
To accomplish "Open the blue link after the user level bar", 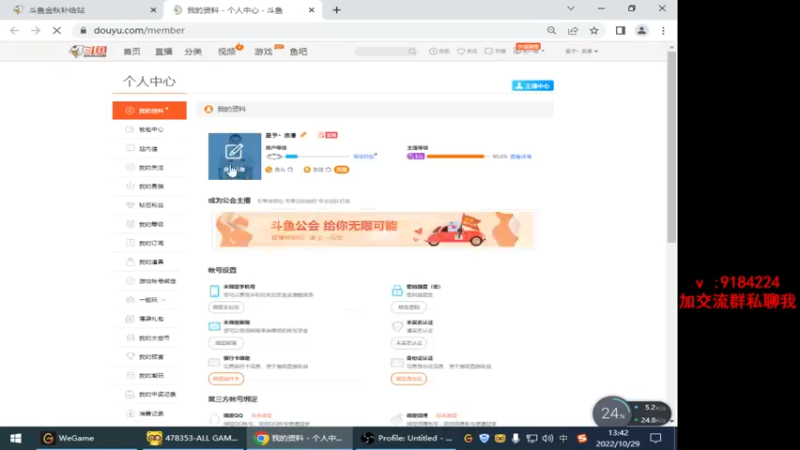I will (x=365, y=156).
